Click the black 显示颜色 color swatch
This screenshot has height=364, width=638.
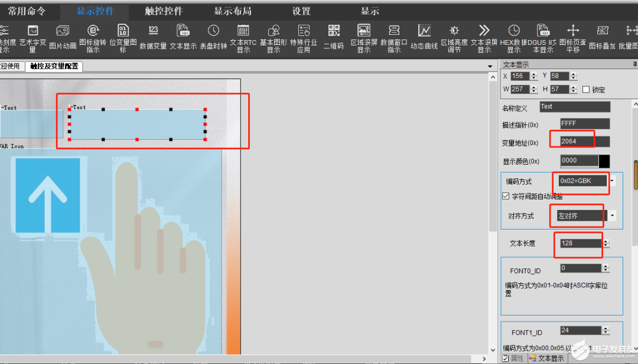(x=604, y=160)
